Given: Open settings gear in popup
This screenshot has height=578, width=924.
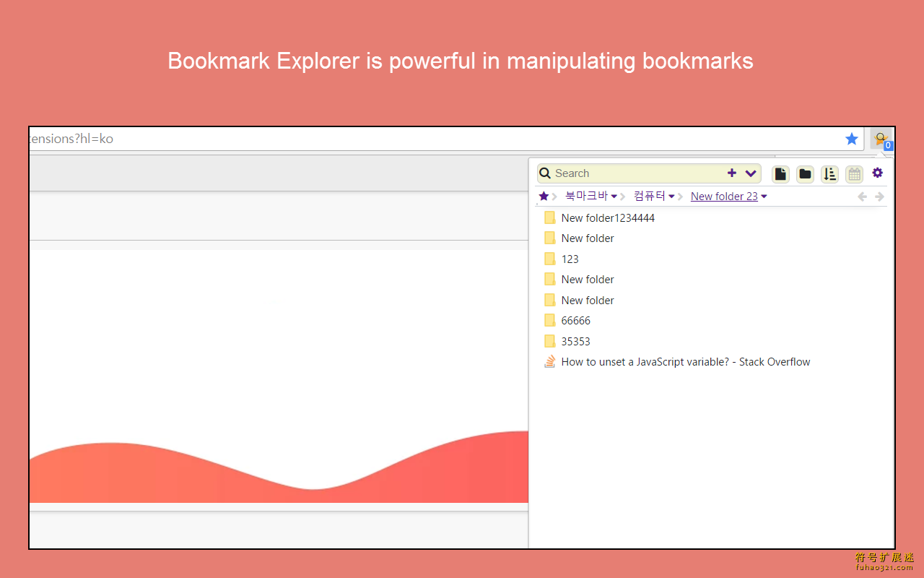Looking at the screenshot, I should point(878,173).
